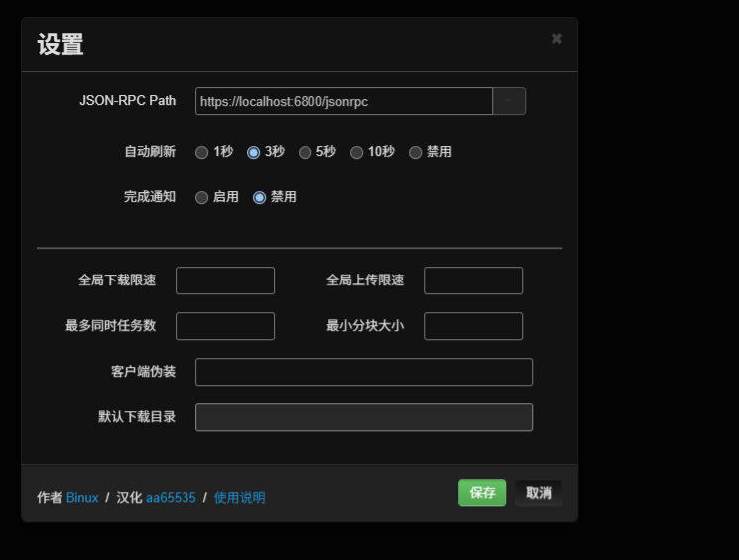Select 禁用 for 完成通知
The width and height of the screenshot is (739, 560).
[259, 198]
